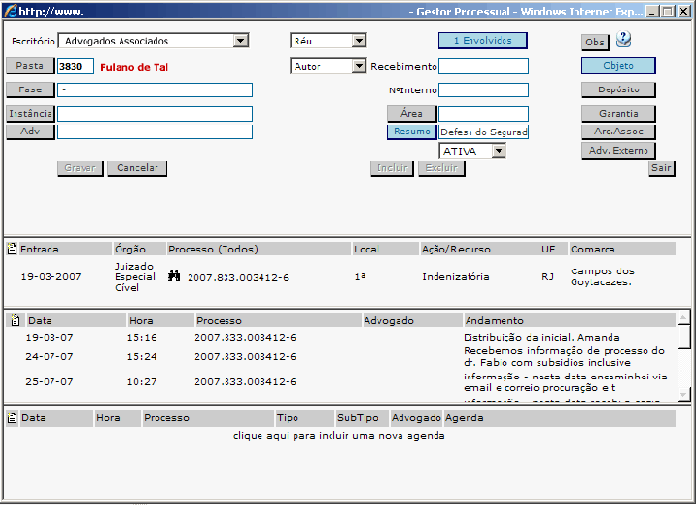Click the binoculars icon beside process number
This screenshot has width=698, height=505.
point(174,276)
